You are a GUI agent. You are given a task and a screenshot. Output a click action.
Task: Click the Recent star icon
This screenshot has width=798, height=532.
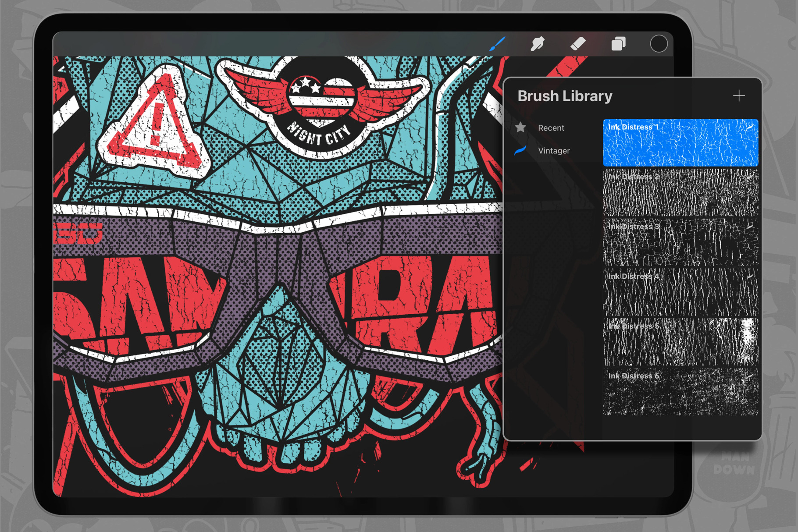click(x=520, y=128)
